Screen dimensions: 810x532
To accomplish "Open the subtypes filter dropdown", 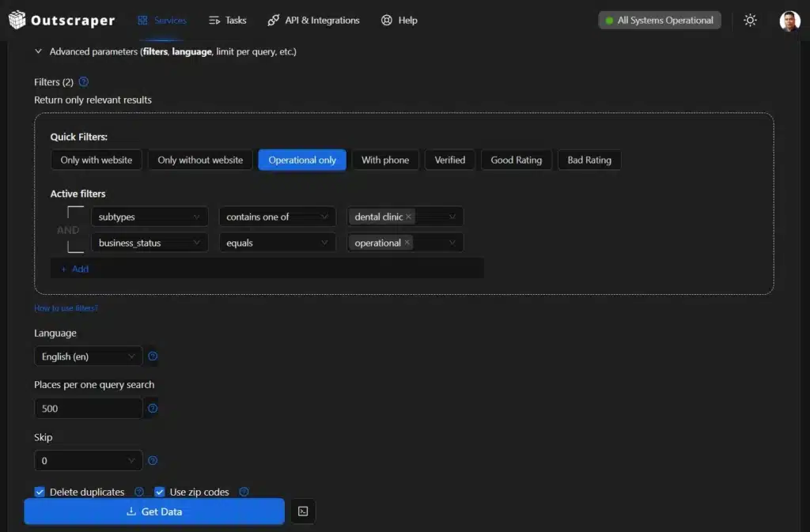I will click(x=150, y=216).
